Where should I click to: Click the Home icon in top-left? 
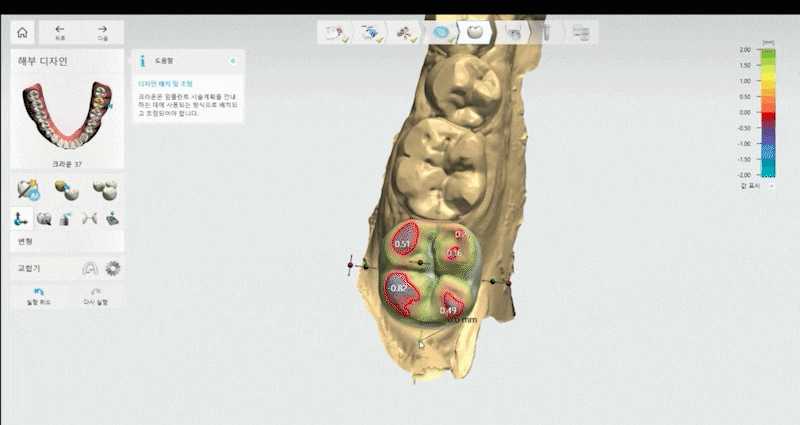(x=22, y=32)
